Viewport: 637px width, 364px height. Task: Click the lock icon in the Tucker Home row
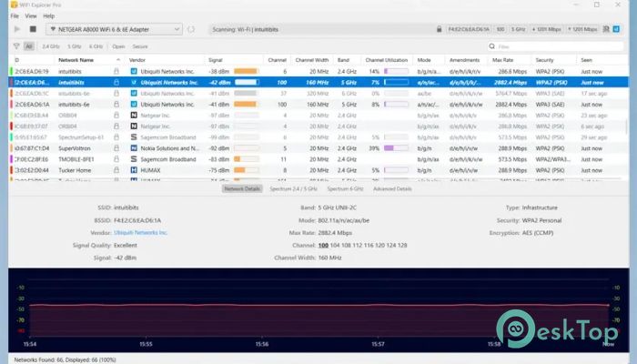[x=116, y=170]
